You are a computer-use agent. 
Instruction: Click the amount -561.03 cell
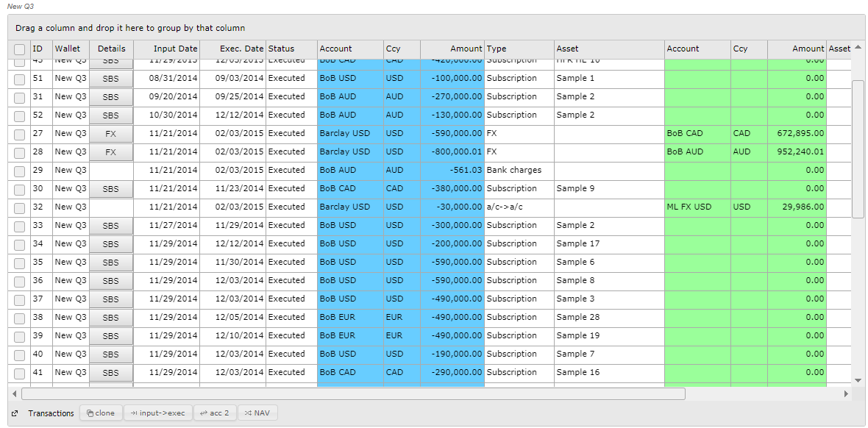pos(452,170)
